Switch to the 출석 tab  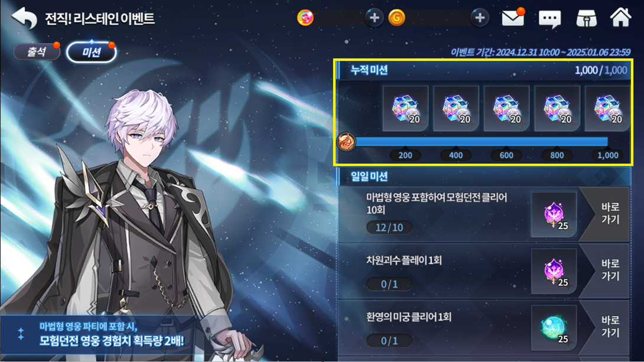[37, 52]
